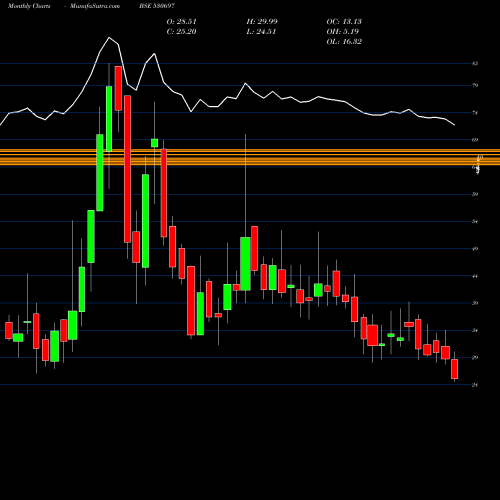Click the 69 price axis label
This screenshot has height=500, width=500.
click(x=475, y=140)
